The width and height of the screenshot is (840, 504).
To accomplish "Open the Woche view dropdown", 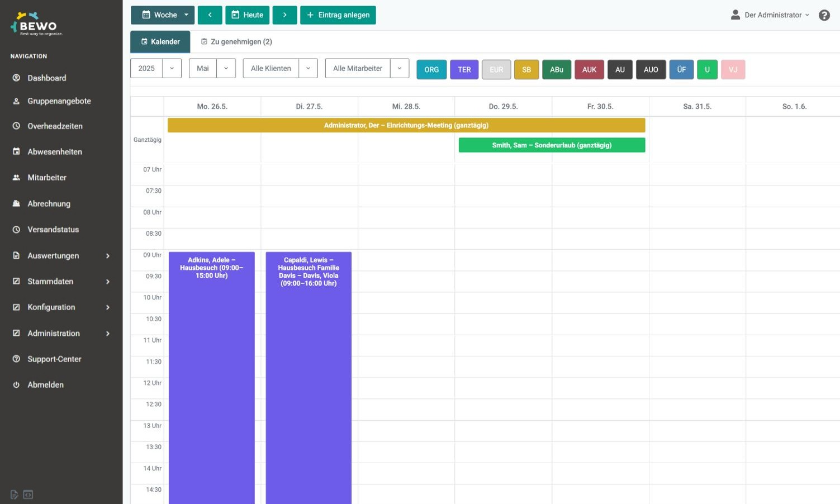I will 163,15.
